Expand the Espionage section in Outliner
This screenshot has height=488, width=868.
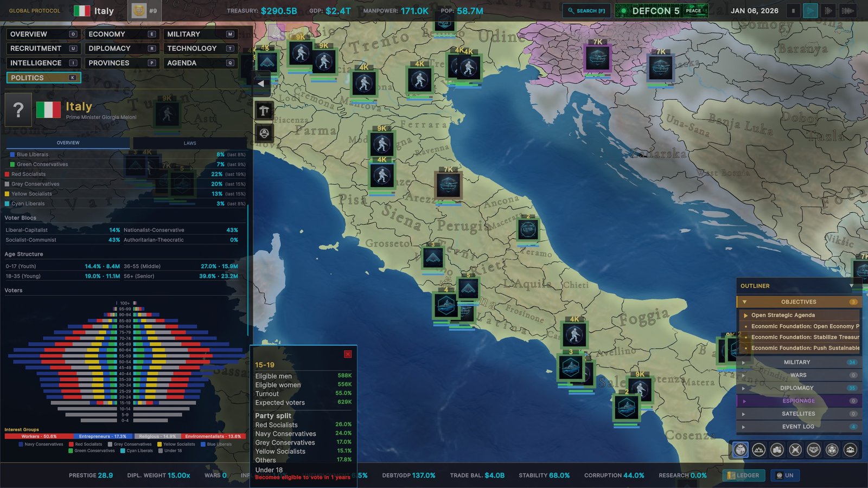tap(798, 401)
